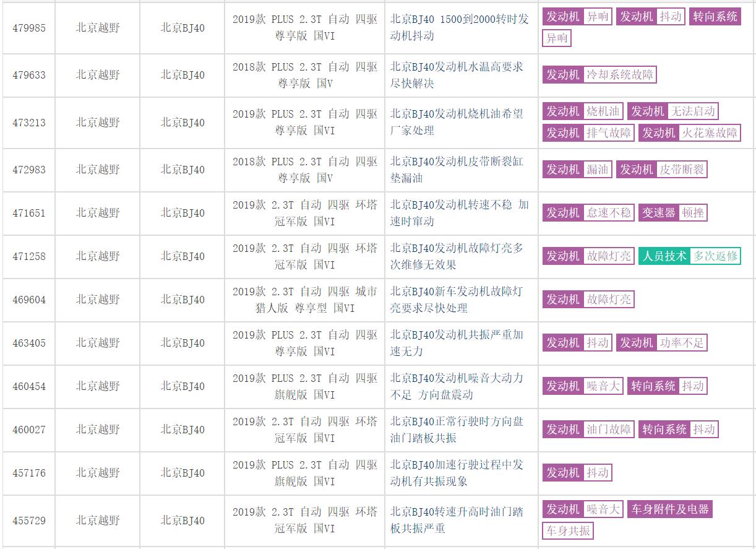The width and height of the screenshot is (756, 549).
Task: Click the 发动机 无法启动 tag
Action: coord(673,111)
